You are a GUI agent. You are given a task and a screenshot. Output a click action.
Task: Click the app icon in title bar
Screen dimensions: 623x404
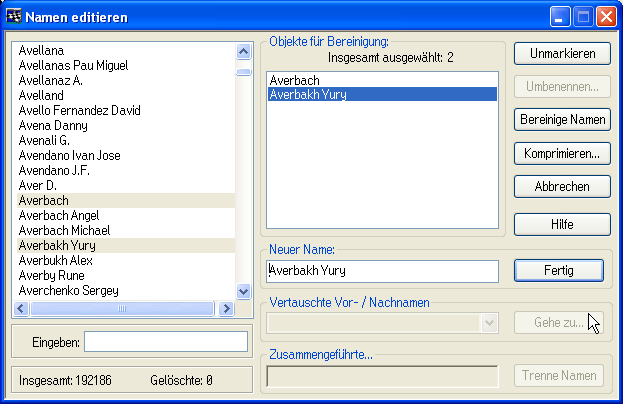point(14,16)
